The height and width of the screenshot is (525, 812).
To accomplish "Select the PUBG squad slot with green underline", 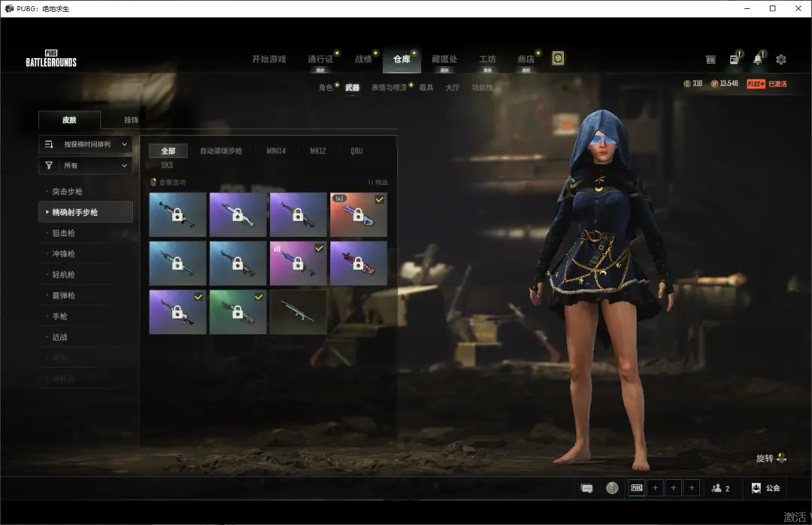I will pyautogui.click(x=637, y=488).
